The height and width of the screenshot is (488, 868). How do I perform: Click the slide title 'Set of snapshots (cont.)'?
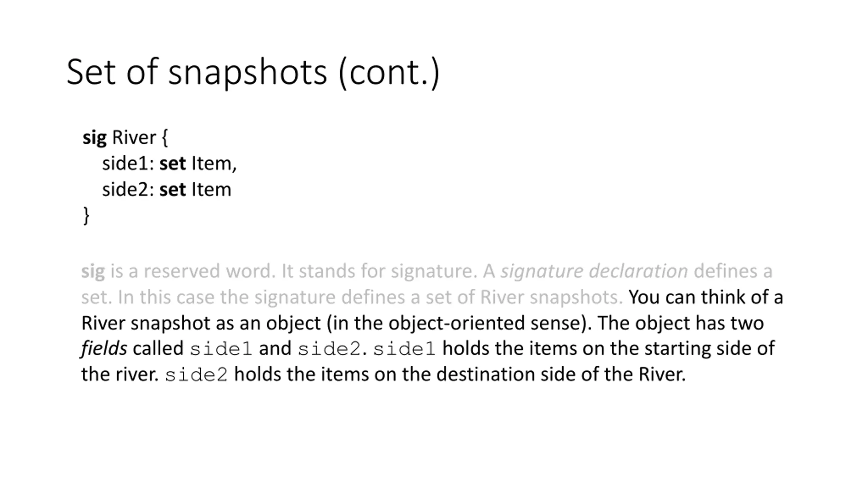click(x=253, y=72)
